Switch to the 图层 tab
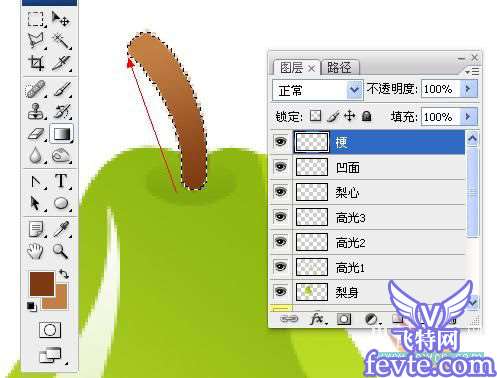497x378 pixels. 296,68
